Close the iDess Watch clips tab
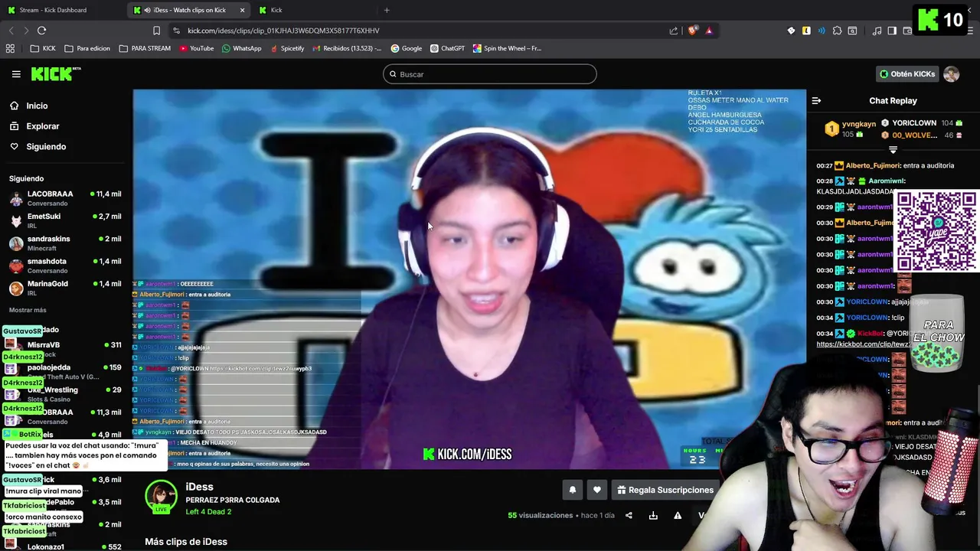This screenshot has height=551, width=980. tap(243, 10)
